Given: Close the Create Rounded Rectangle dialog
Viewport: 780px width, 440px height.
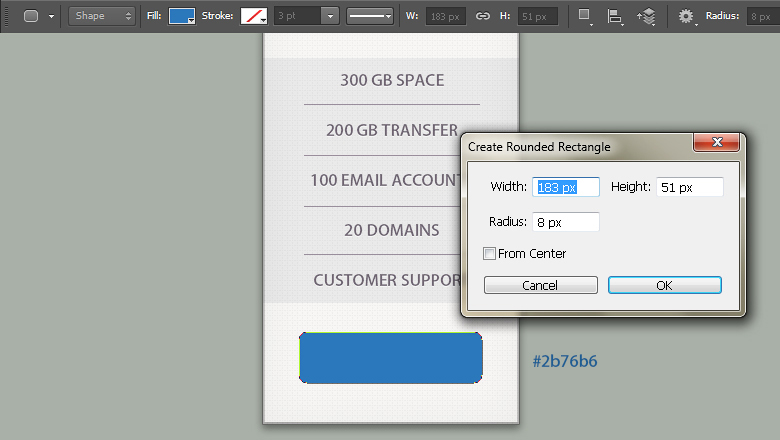Looking at the screenshot, I should point(716,143).
